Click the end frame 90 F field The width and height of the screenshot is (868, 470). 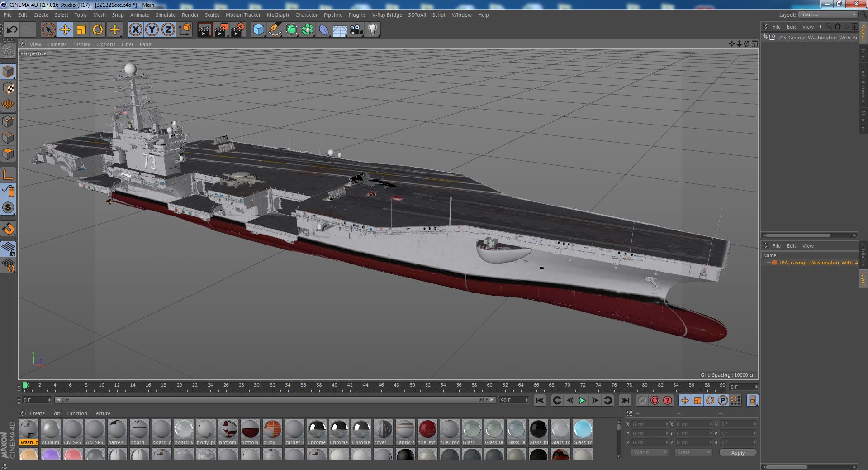point(514,400)
